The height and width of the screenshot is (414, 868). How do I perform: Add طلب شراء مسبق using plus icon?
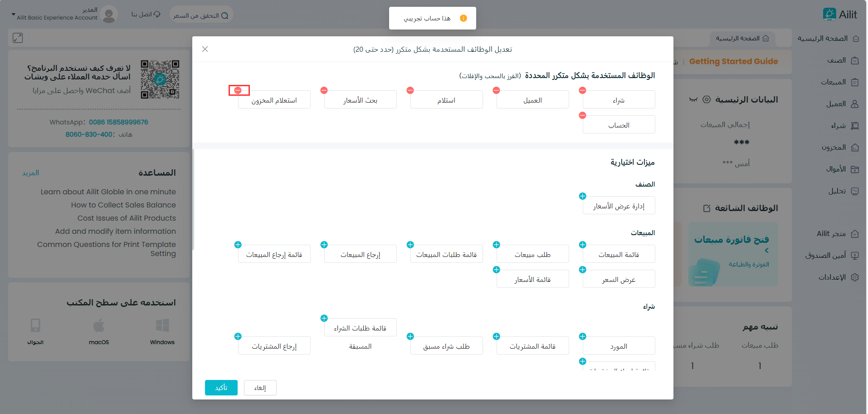pyautogui.click(x=410, y=336)
